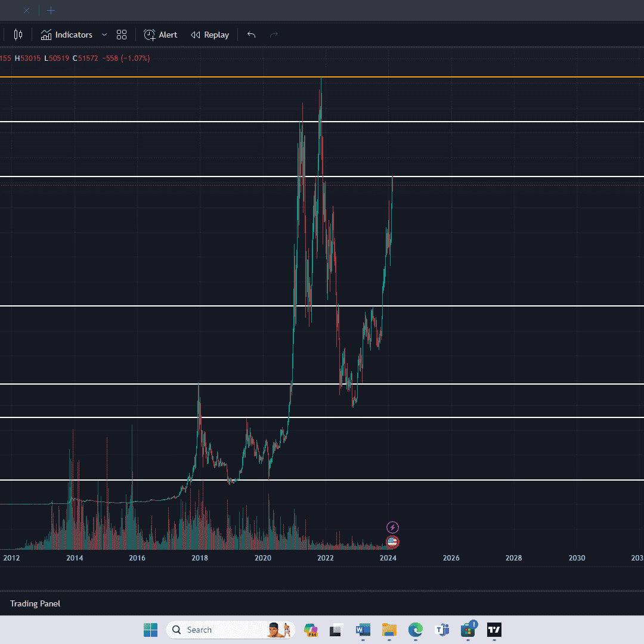Launch Microsoft Edge from taskbar

click(x=416, y=630)
